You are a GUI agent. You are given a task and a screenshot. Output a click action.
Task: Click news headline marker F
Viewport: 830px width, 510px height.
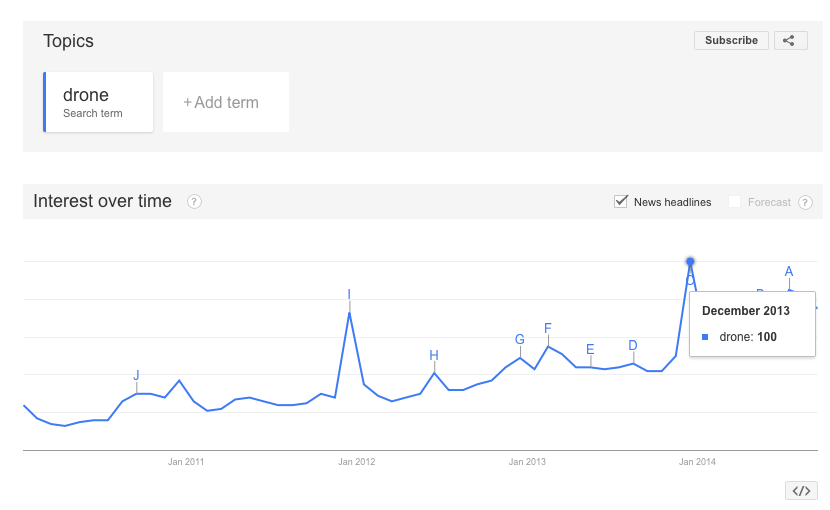coord(548,328)
